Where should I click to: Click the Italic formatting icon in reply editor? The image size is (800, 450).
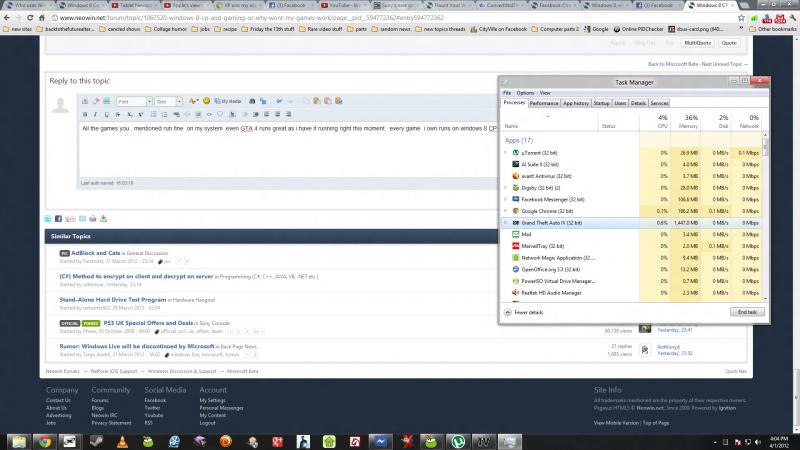coord(95,114)
